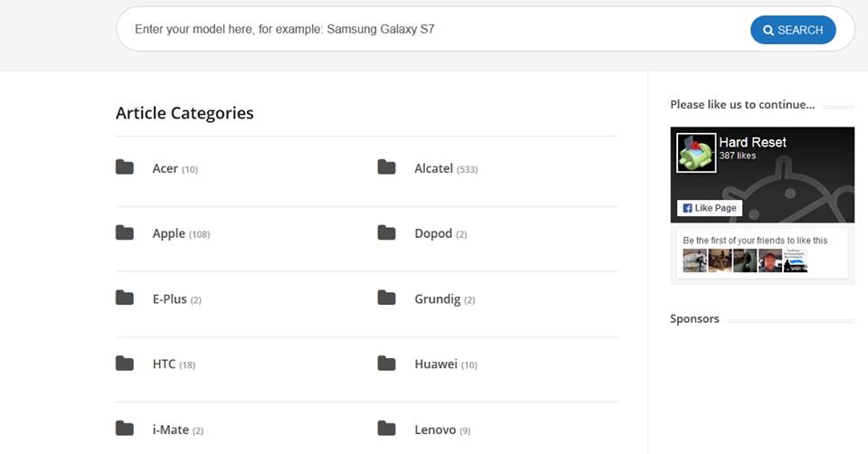Image resolution: width=868 pixels, height=454 pixels.
Task: Click the blue SEARCH button
Action: (793, 30)
